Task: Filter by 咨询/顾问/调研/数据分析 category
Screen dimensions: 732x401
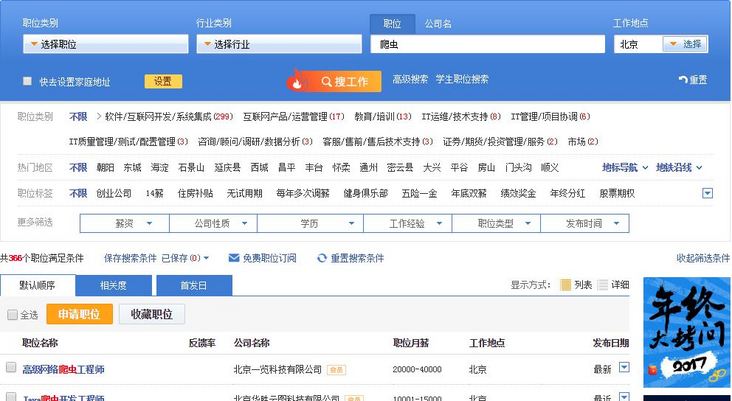Action: [x=248, y=141]
